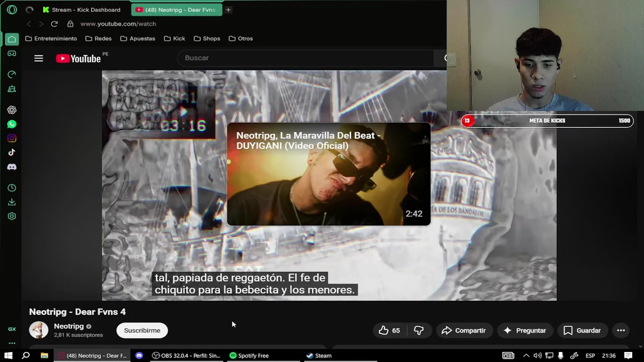Open Discord from the Windows taskbar
The image size is (644, 362).
139,355
